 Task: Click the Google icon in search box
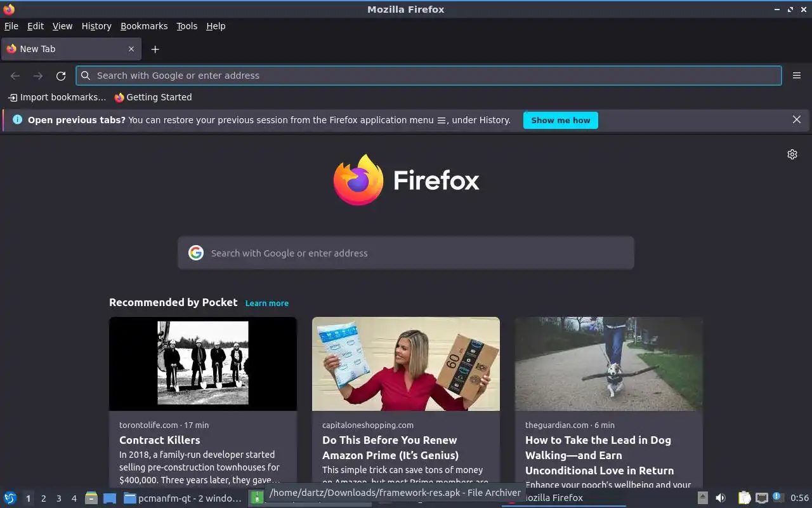pyautogui.click(x=196, y=253)
